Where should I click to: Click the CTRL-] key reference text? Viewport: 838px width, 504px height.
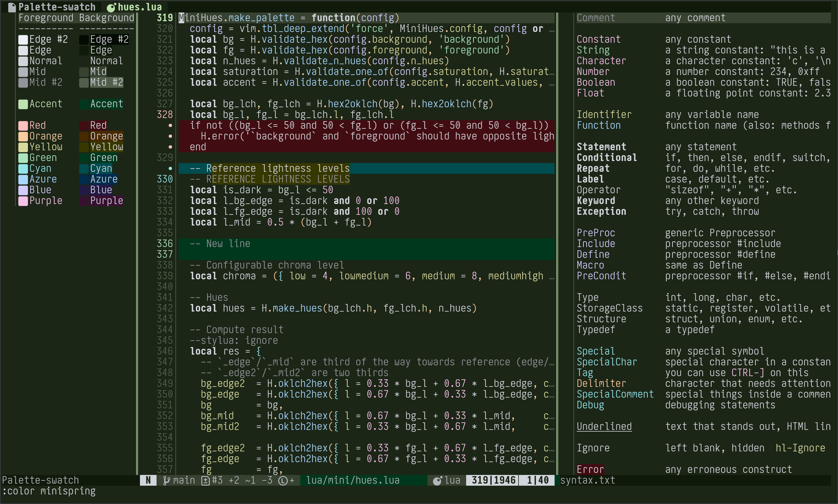pyautogui.click(x=748, y=373)
